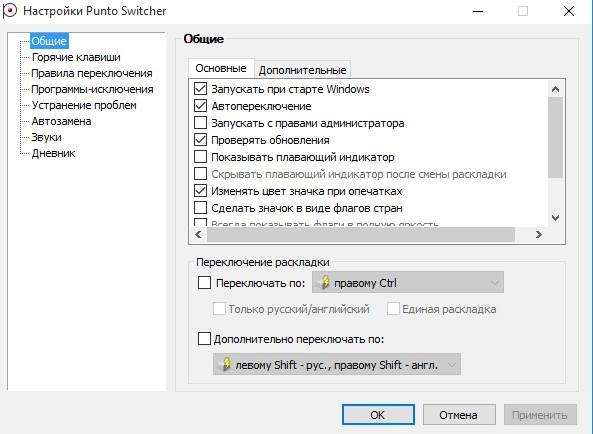
Task: Minimize the Настройки Punto Switcher window
Action: tap(478, 11)
